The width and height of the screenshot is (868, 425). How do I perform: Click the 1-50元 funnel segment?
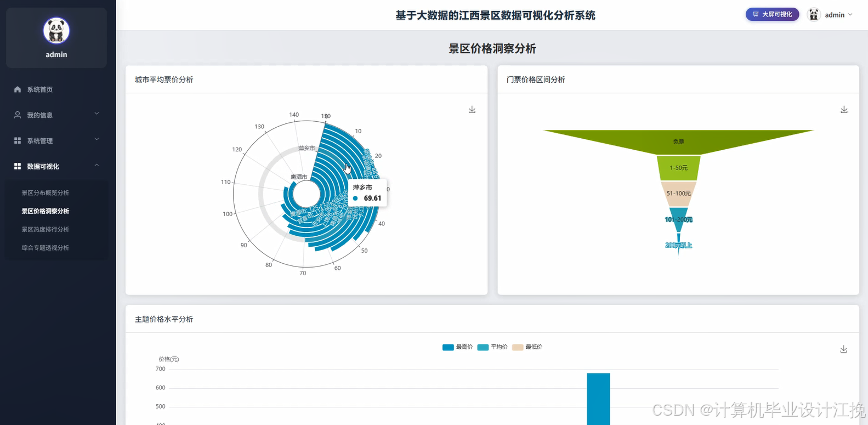coord(679,168)
